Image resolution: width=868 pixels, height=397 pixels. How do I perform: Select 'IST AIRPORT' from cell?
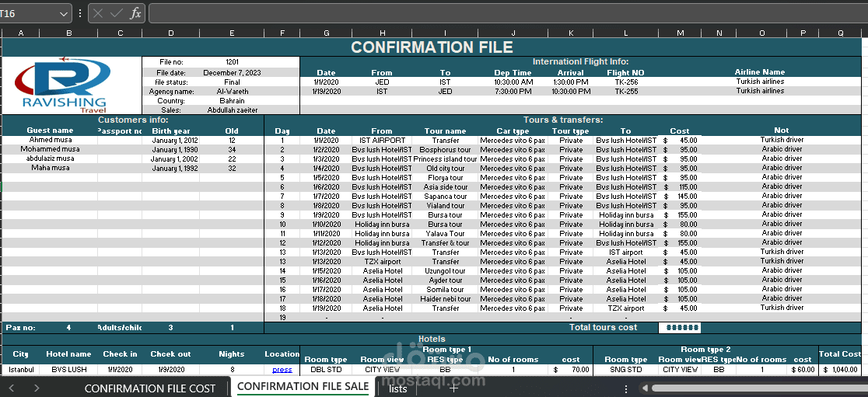[x=382, y=140]
